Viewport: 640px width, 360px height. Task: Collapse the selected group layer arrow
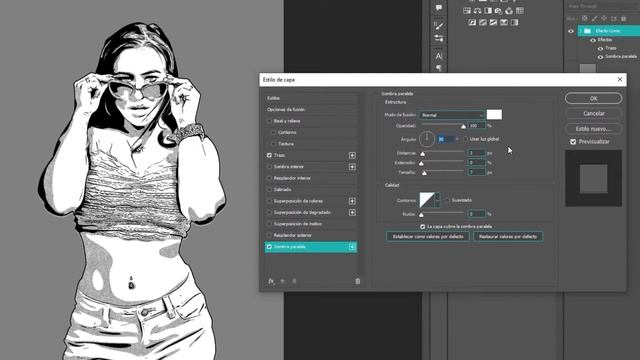580,31
